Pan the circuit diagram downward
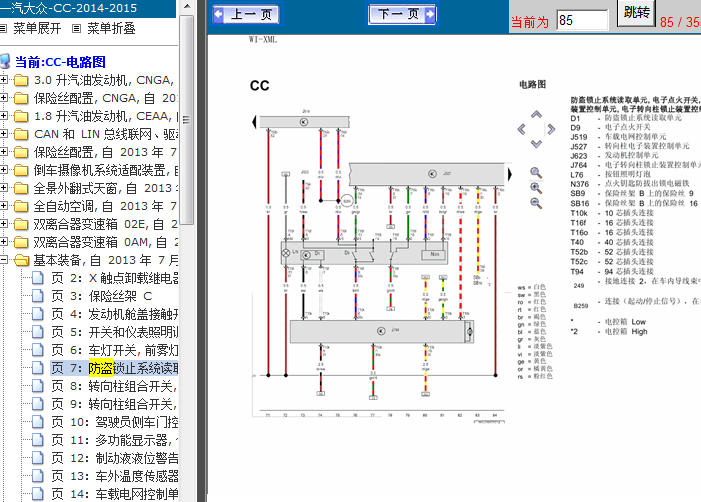The width and height of the screenshot is (701, 502). (536, 143)
